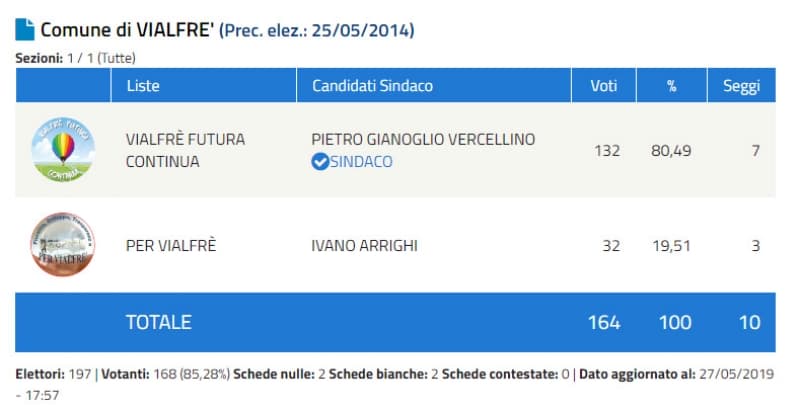The height and width of the screenshot is (411, 800).
Task: Open the PER VIALFRÈ list name
Action: pyautogui.click(x=171, y=244)
